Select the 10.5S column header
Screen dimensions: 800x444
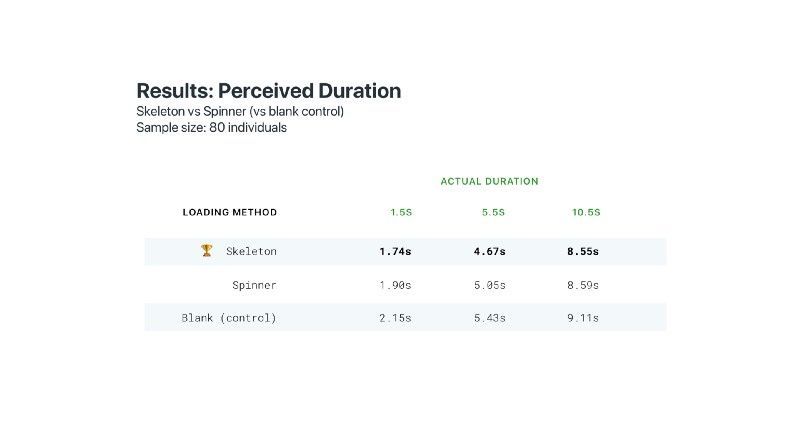click(586, 212)
